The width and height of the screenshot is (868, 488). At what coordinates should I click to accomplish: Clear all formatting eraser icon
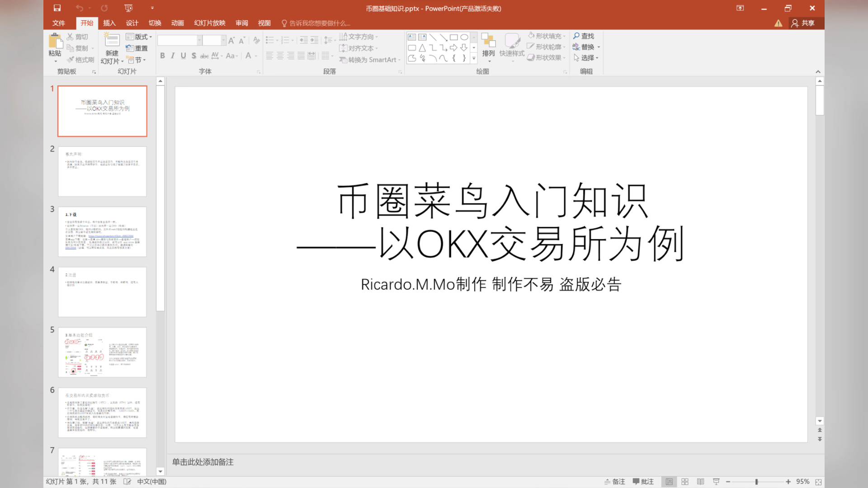point(256,41)
